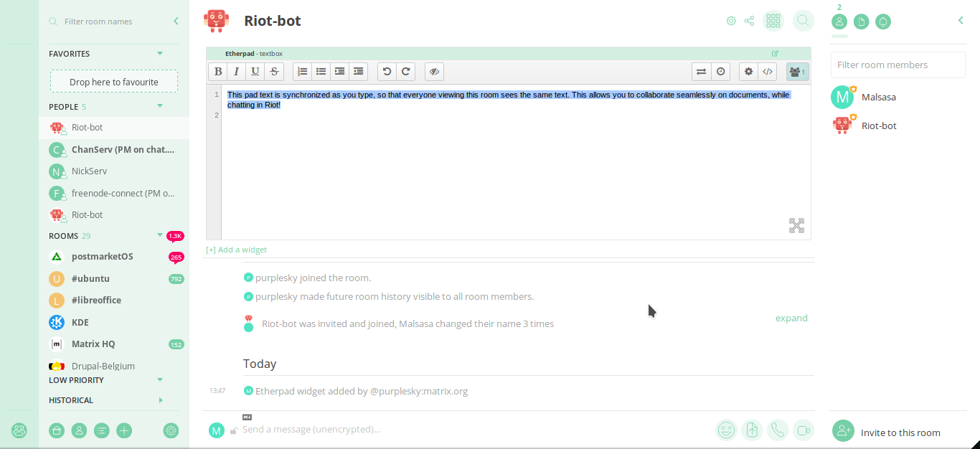Toggle italic formatting in Etherpad
This screenshot has height=449, width=980.
pos(237,72)
